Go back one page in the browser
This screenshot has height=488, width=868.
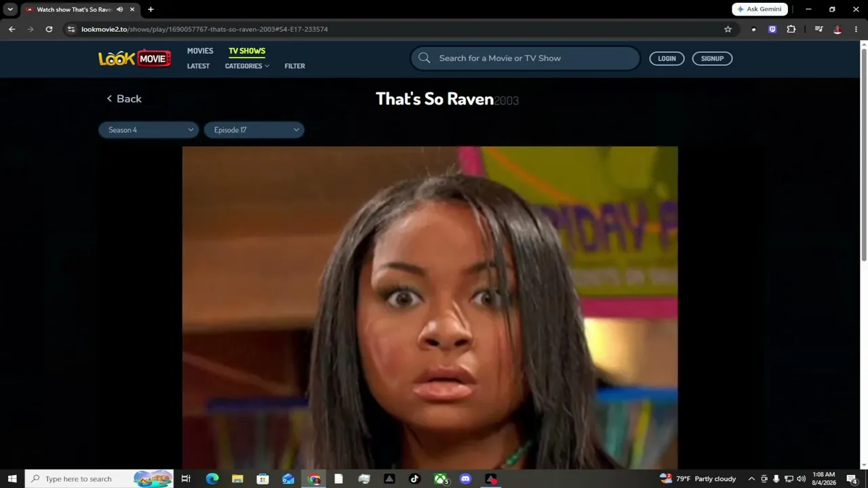(x=12, y=29)
